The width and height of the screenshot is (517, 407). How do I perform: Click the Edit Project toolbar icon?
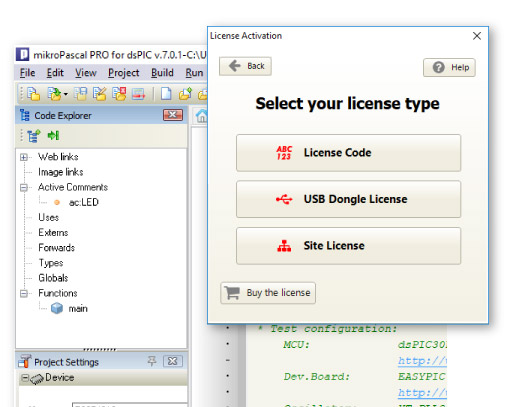99,94
